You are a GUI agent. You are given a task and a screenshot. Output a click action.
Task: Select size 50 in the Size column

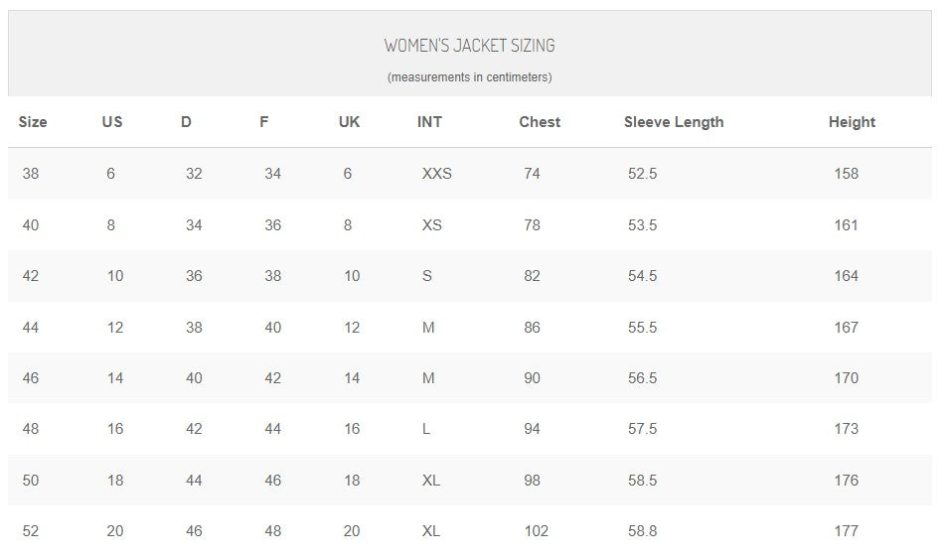31,481
